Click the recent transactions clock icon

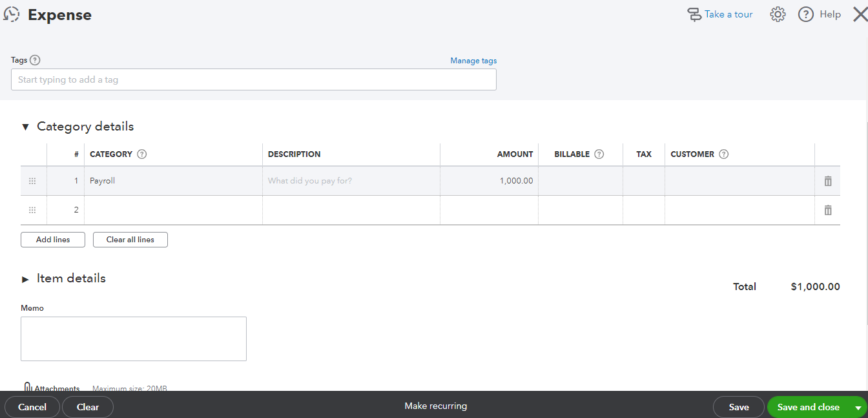pyautogui.click(x=11, y=14)
